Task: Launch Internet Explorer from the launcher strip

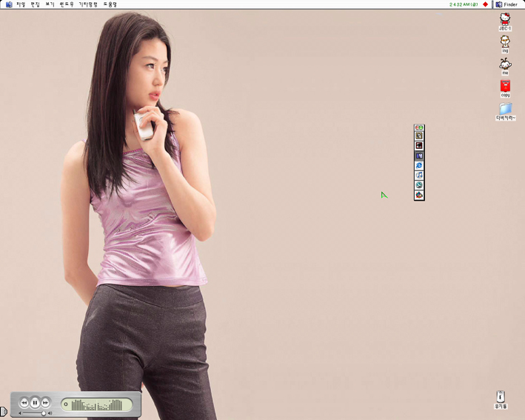Action: pyautogui.click(x=419, y=165)
